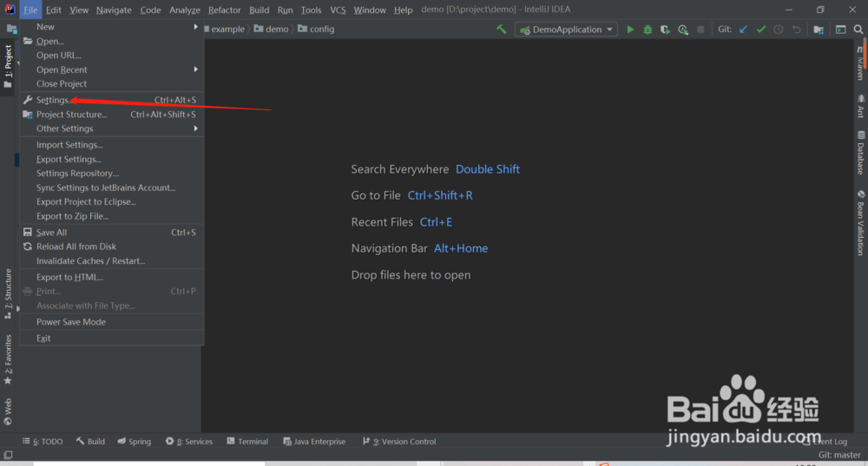This screenshot has height=466, width=868.
Task: Run with coverage shield icon
Action: (665, 30)
